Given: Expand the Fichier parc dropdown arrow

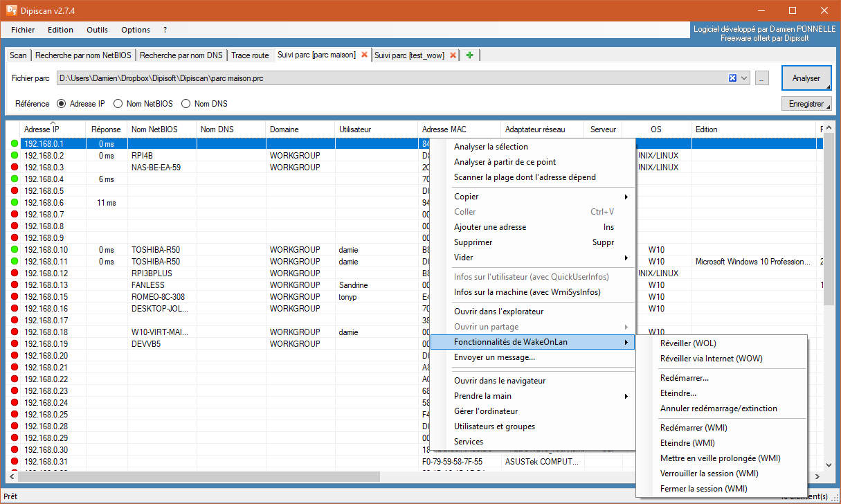Looking at the screenshot, I should point(745,78).
